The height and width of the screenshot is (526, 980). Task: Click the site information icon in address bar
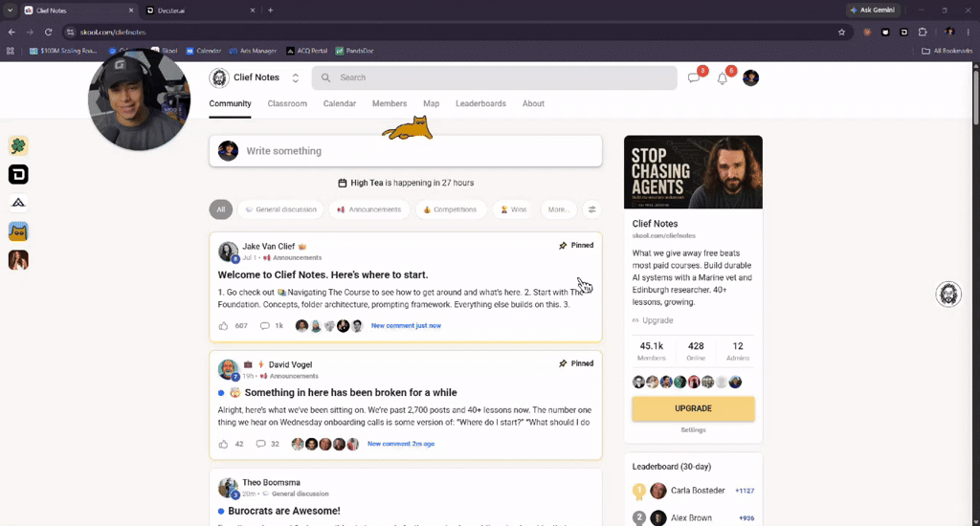[x=70, y=32]
